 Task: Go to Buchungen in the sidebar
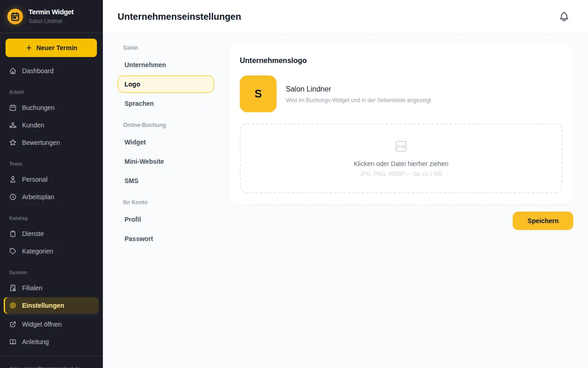coord(51,108)
